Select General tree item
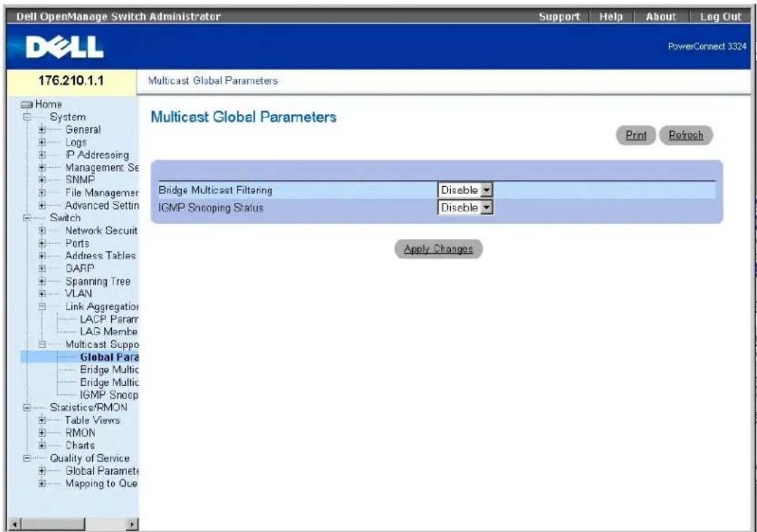Viewport: 757px width, 532px height. click(x=83, y=130)
